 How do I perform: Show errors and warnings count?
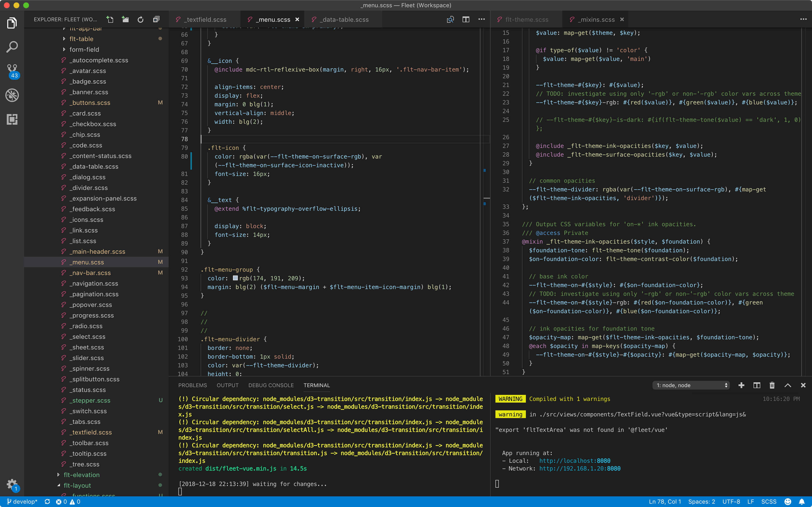pos(68,502)
